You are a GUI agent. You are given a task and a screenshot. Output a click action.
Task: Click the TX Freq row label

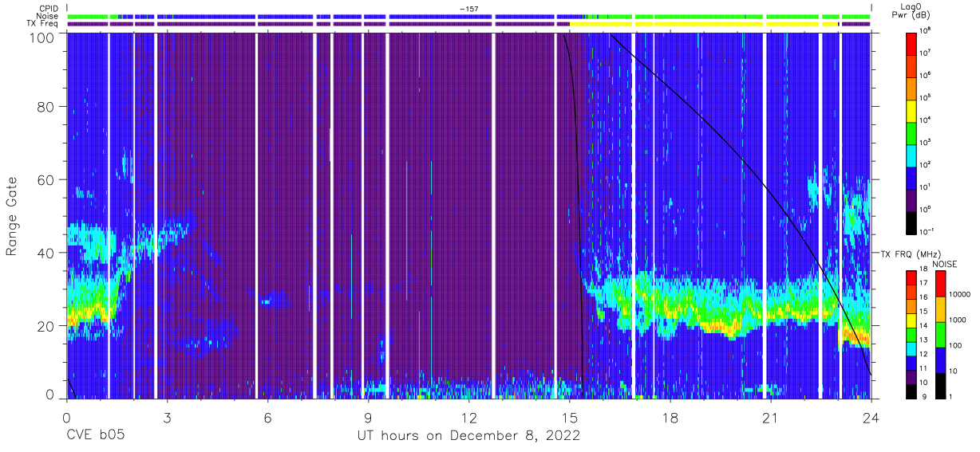[42, 24]
